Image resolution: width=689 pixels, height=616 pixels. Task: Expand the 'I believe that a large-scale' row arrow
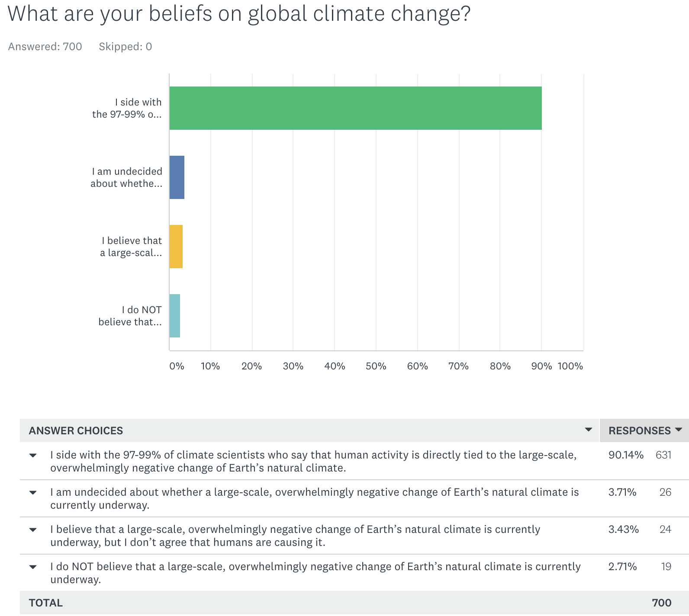33,530
